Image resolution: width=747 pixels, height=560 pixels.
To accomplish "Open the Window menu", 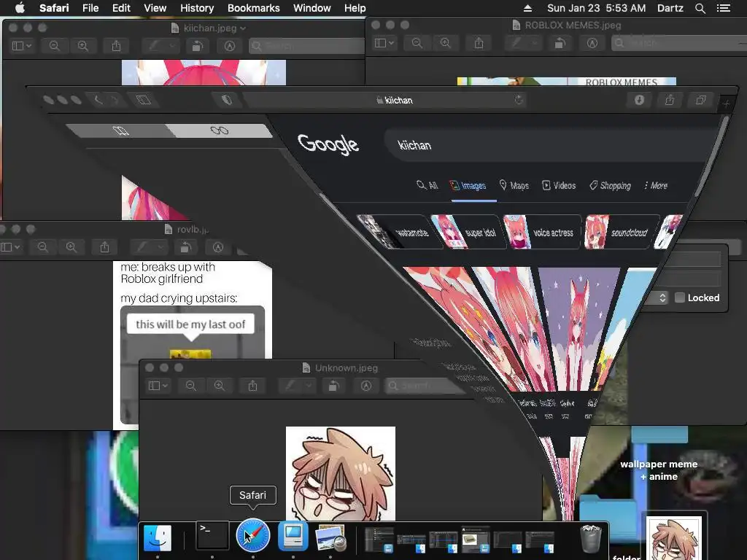I will pyautogui.click(x=312, y=8).
